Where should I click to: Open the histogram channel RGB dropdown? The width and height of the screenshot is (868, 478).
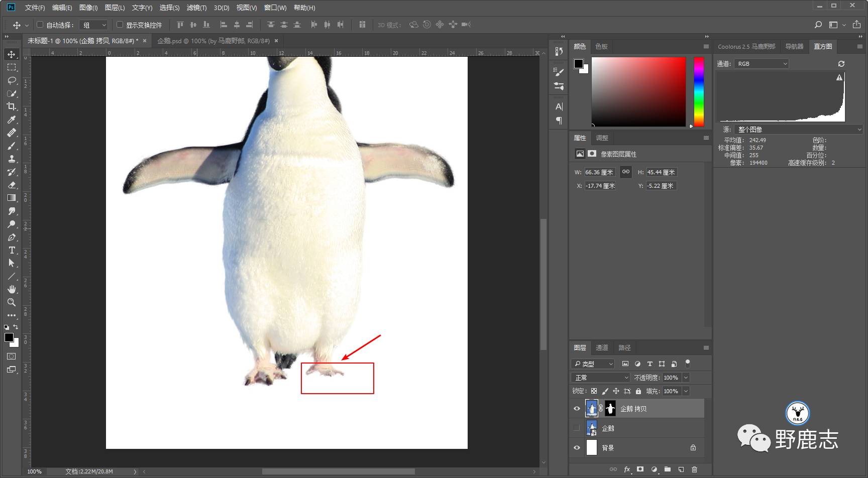pos(762,64)
